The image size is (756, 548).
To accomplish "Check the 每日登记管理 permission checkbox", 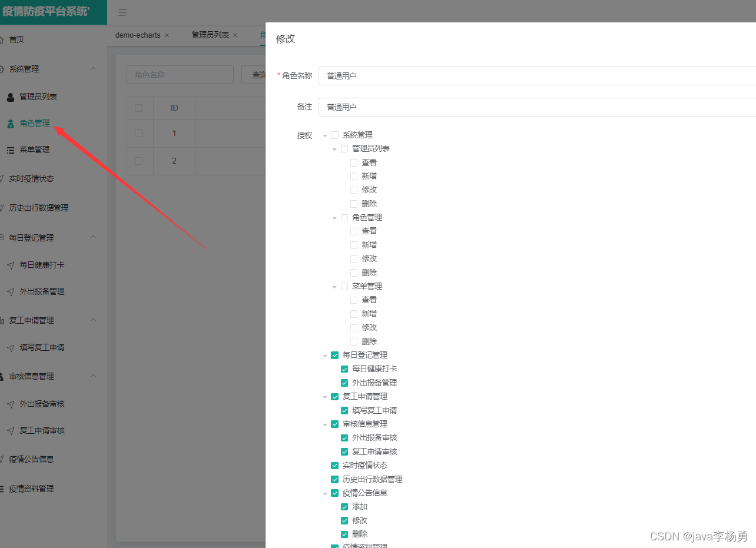I will coord(334,355).
